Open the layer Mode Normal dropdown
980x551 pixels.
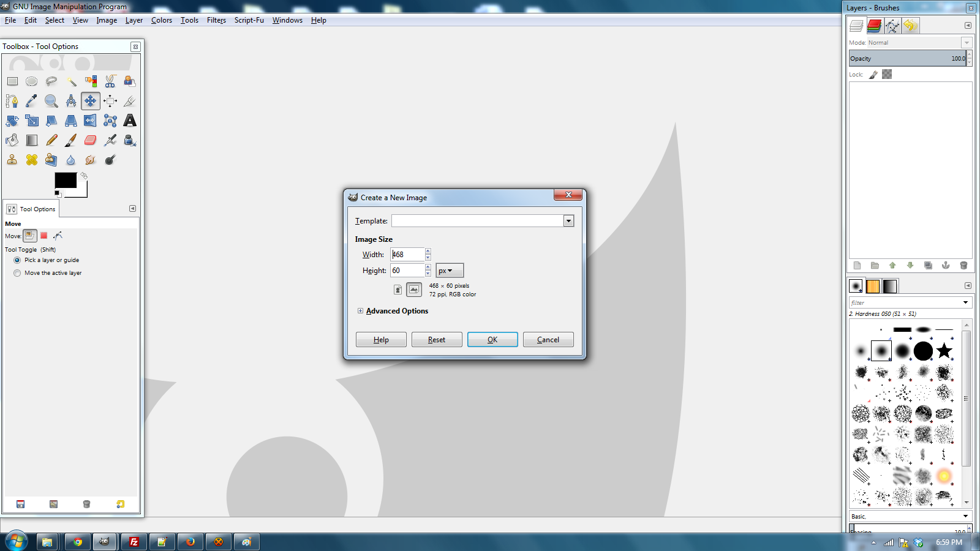pos(967,43)
